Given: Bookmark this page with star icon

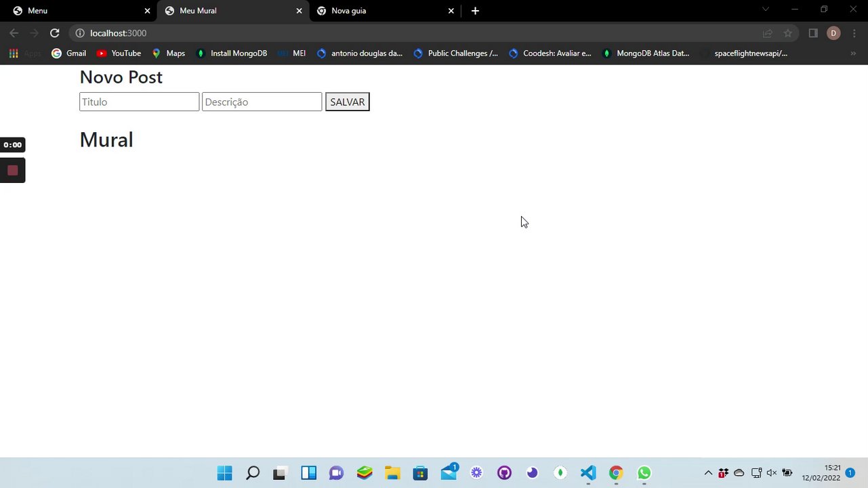Looking at the screenshot, I should pyautogui.click(x=787, y=33).
